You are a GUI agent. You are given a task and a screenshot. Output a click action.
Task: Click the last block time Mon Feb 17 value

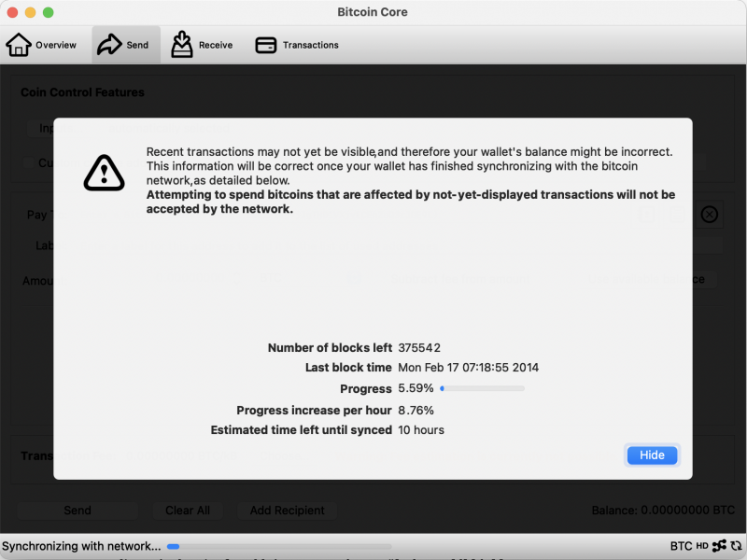[469, 368]
